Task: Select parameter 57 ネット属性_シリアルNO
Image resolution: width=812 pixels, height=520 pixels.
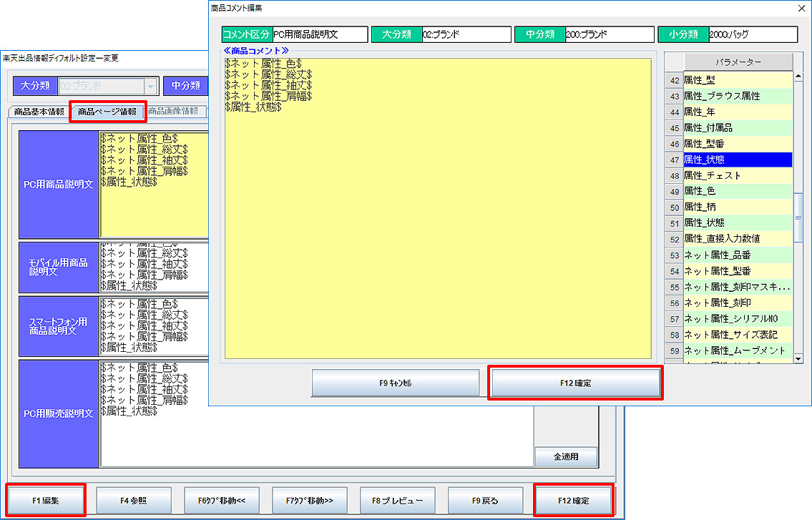Action: pyautogui.click(x=737, y=318)
